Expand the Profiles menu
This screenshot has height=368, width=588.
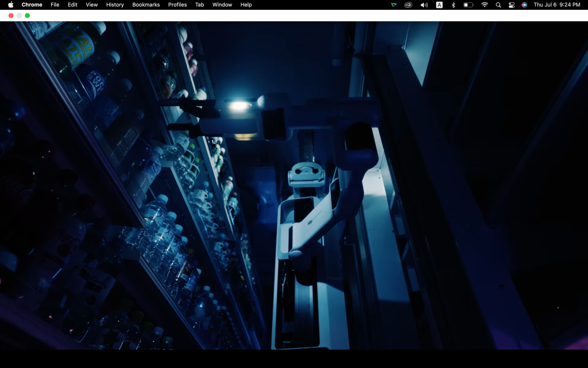pos(177,5)
